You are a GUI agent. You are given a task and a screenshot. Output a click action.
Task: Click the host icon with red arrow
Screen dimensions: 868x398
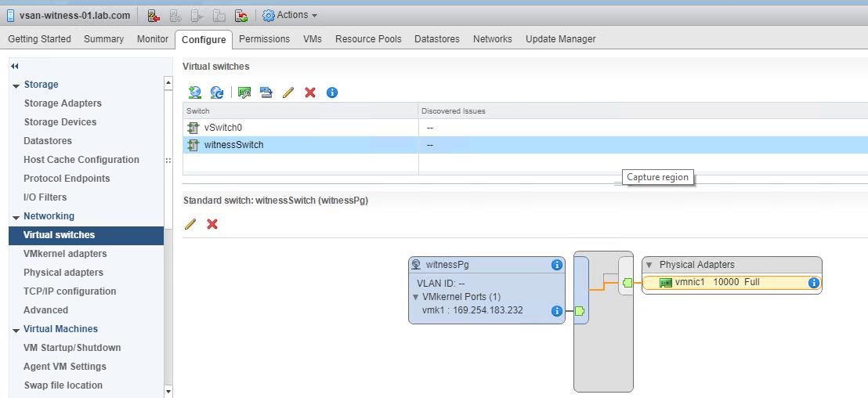(154, 16)
